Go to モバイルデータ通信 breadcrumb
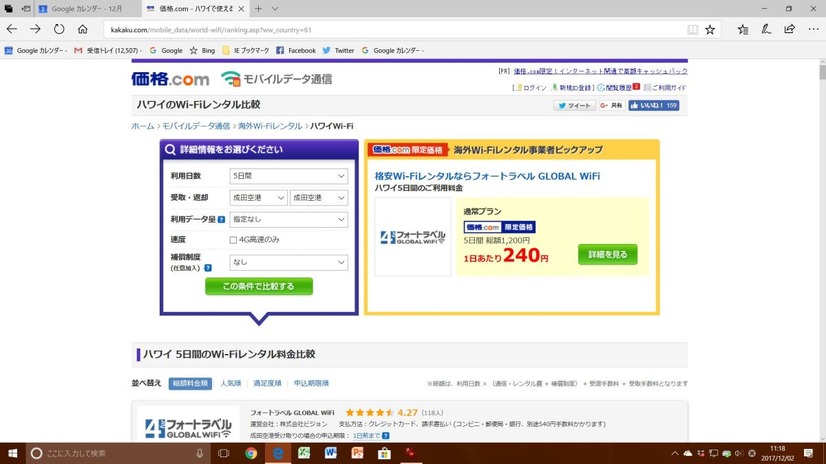Image resolution: width=826 pixels, height=464 pixels. 196,126
